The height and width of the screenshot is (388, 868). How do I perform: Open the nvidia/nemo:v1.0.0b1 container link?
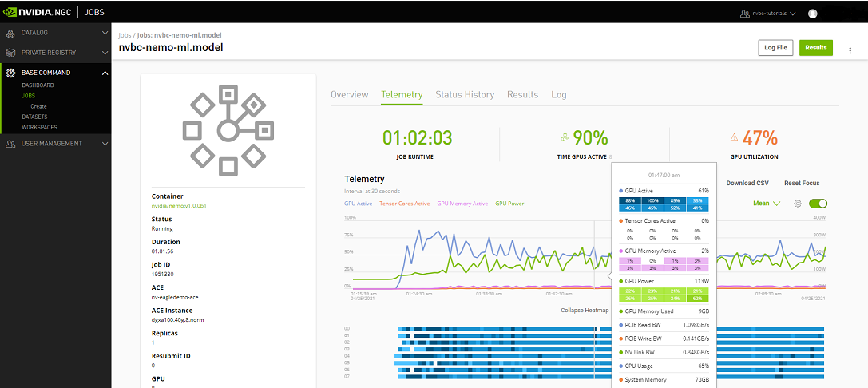[x=180, y=206]
